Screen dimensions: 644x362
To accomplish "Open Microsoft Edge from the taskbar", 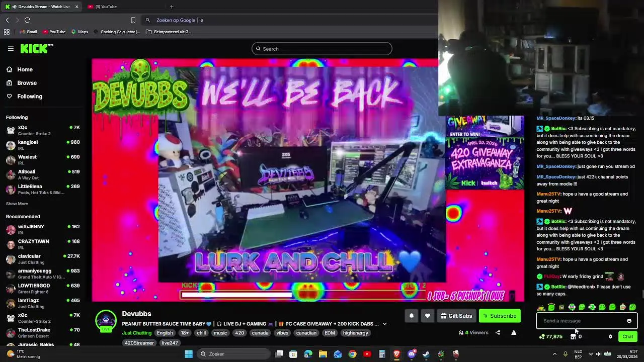I will [x=308, y=354].
